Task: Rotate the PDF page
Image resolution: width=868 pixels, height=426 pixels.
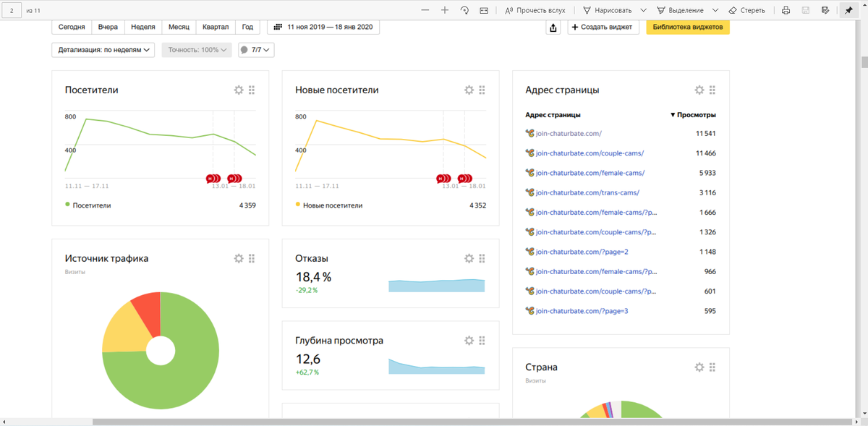Action: click(464, 10)
